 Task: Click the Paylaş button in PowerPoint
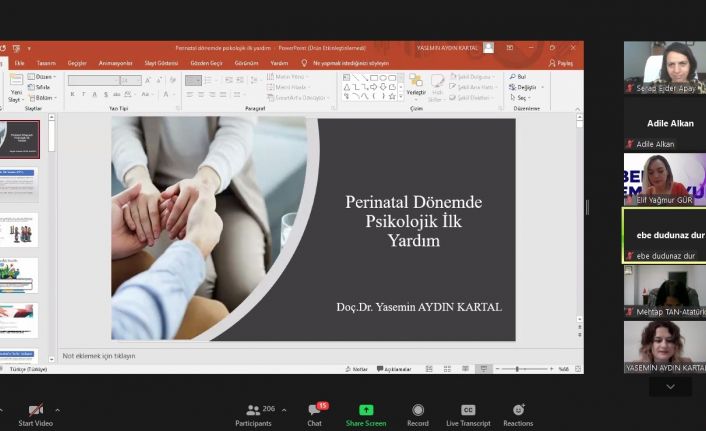(561, 63)
